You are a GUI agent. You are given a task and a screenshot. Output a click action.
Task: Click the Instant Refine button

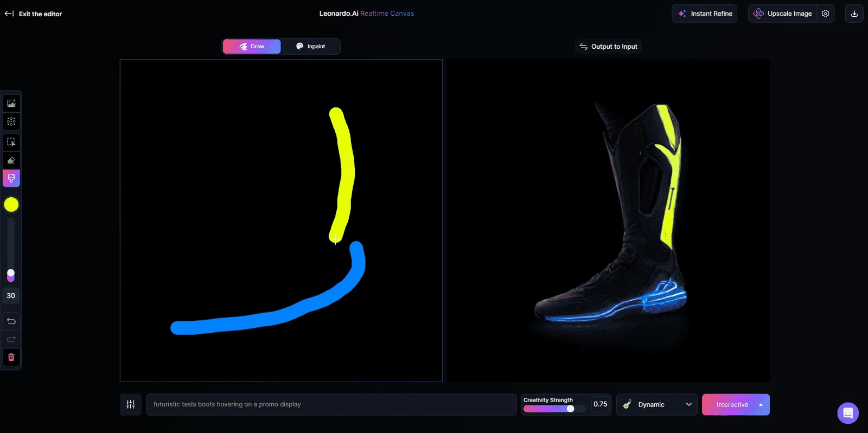[x=704, y=14]
